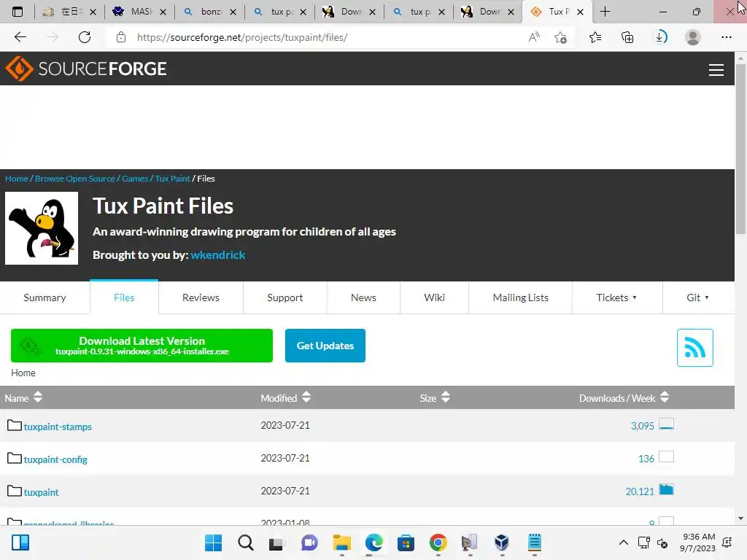Open the profile avatar icon
This screenshot has width=747, height=560.
(693, 37)
